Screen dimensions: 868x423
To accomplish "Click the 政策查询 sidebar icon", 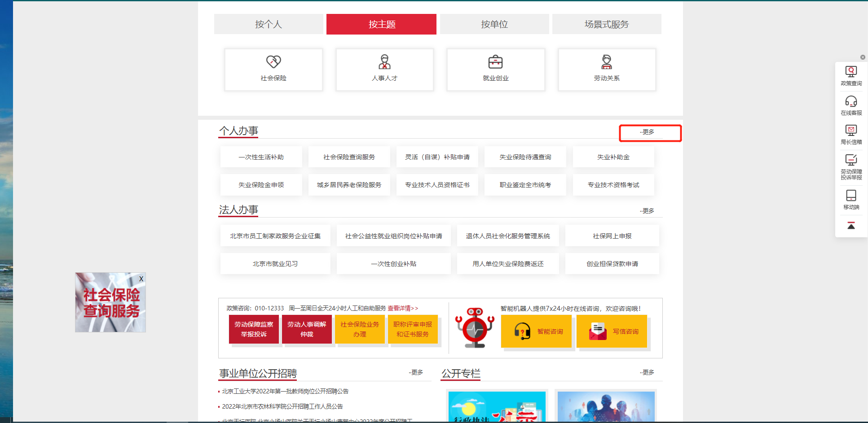I will (851, 76).
